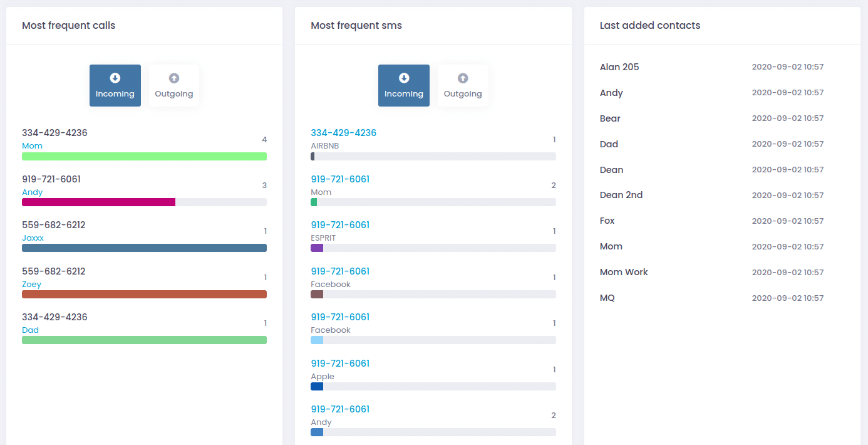Select Fox in last added contacts
This screenshot has height=445, width=868.
607,221
